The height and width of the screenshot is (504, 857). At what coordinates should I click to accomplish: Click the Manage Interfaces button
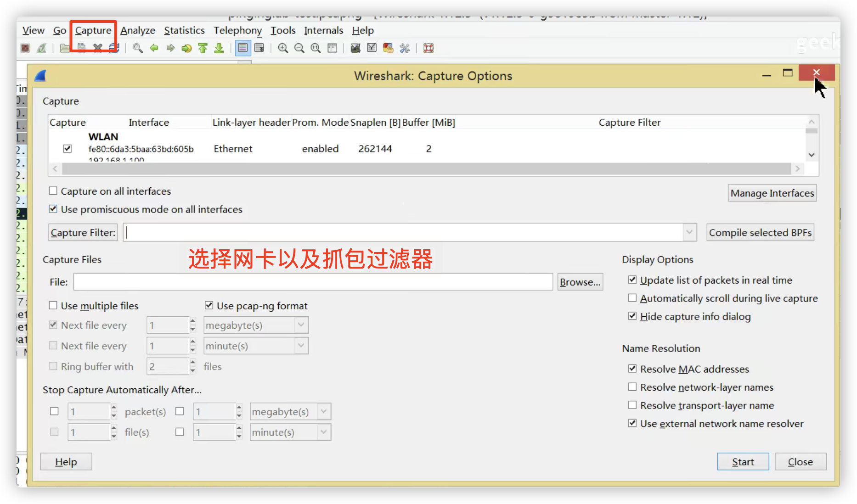tap(772, 193)
